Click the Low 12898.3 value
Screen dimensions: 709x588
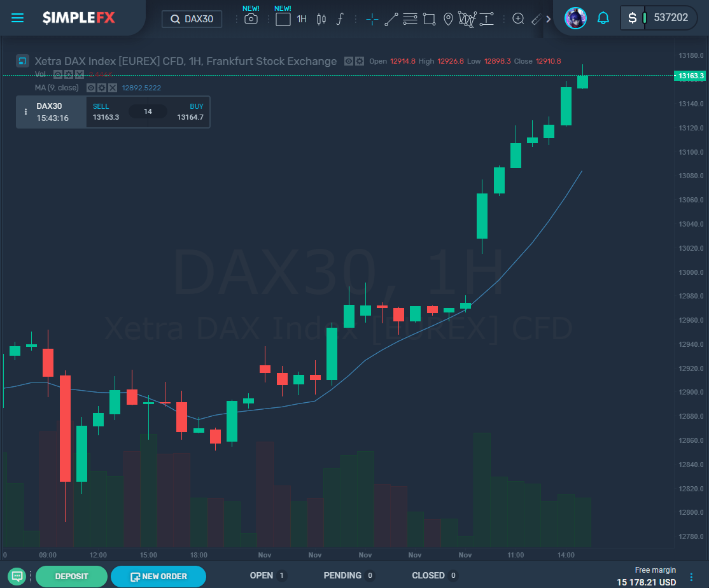(x=498, y=61)
